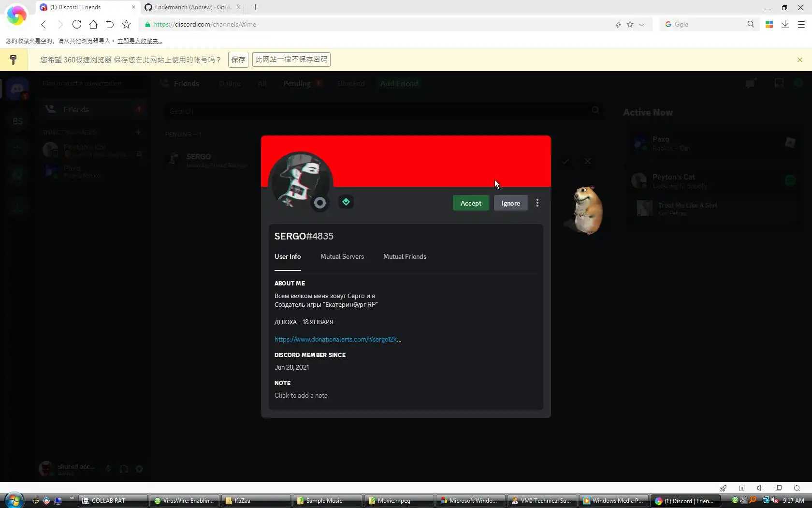
Task: Expand the quick launch overflow chevrons
Action: click(72, 498)
